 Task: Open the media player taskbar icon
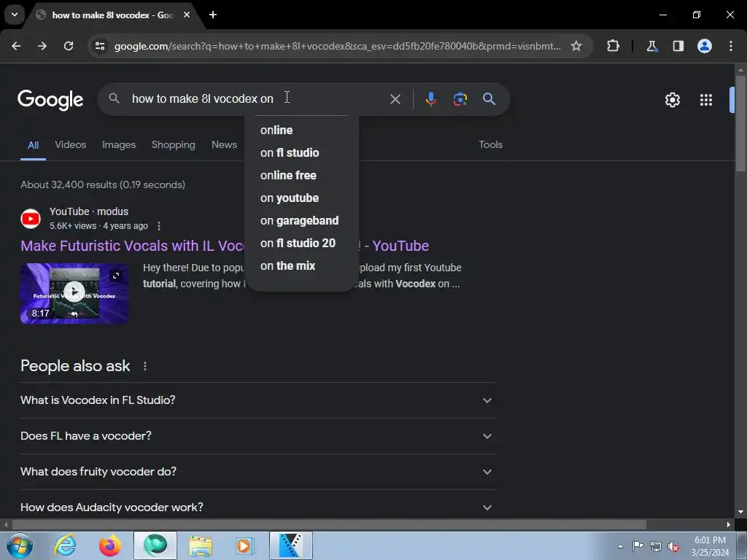[x=245, y=545]
